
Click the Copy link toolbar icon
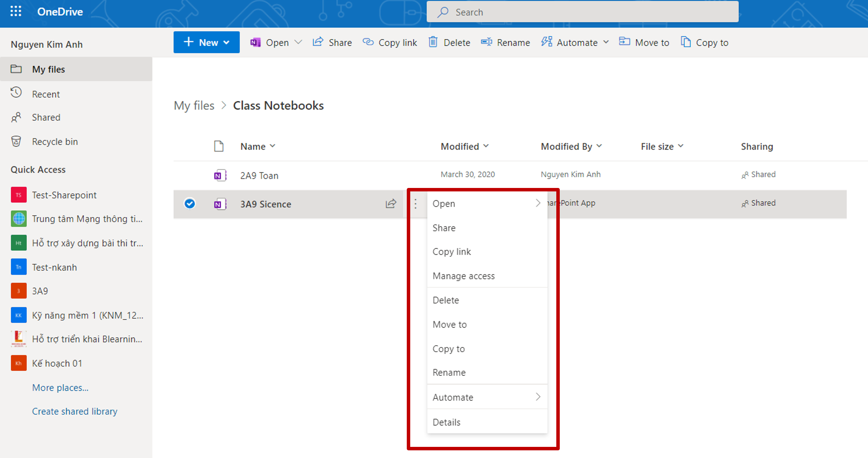click(x=368, y=42)
